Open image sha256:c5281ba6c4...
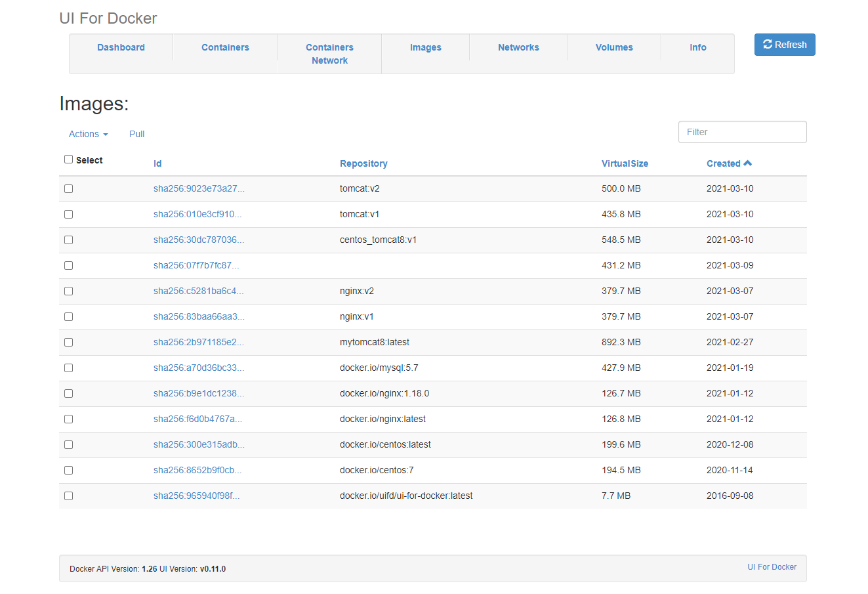 [198, 291]
